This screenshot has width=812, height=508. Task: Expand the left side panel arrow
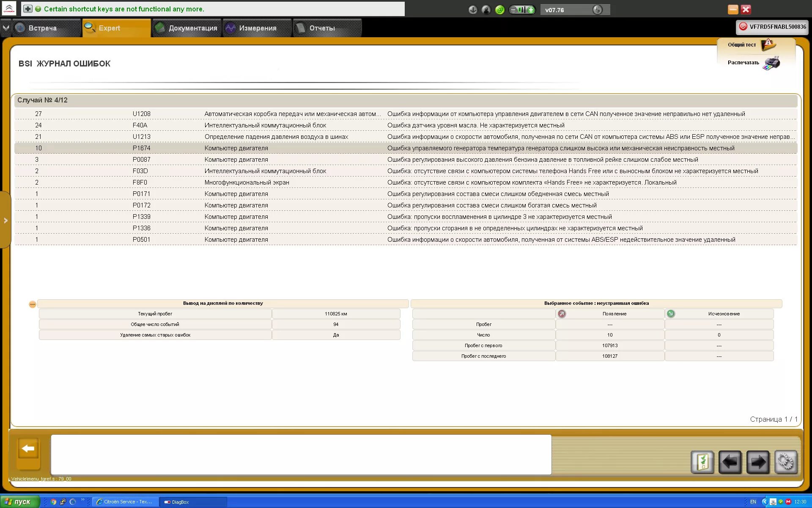5,220
